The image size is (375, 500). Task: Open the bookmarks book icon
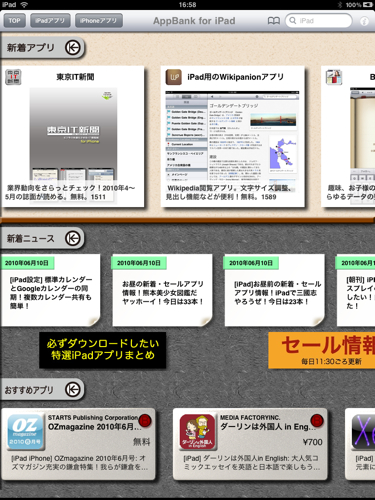(274, 21)
